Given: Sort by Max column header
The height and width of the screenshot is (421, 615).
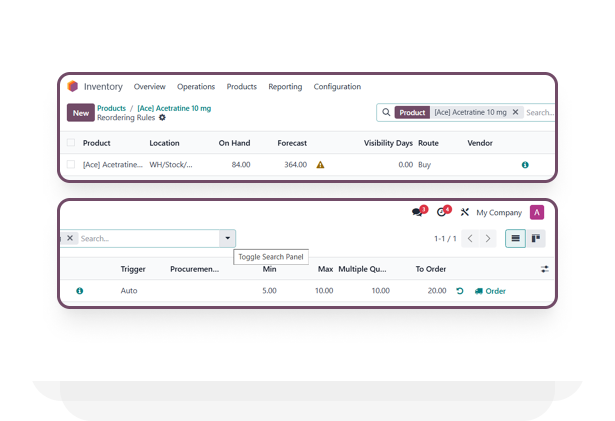Looking at the screenshot, I should [326, 269].
